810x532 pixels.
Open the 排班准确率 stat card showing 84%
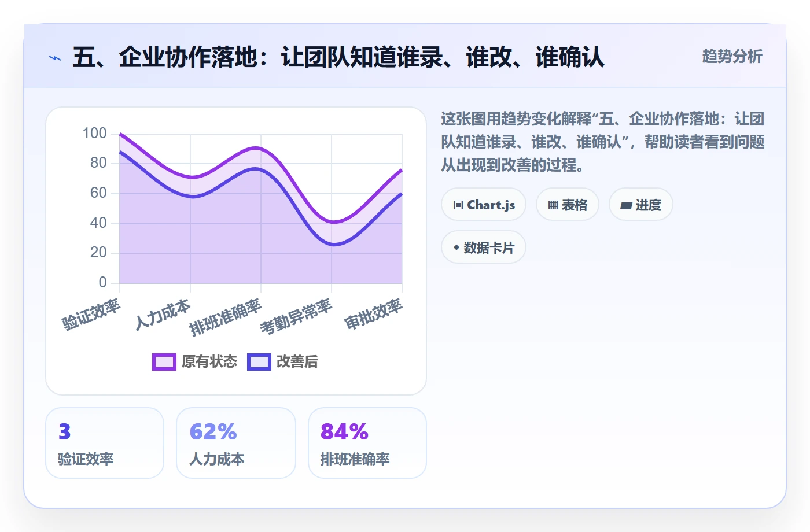367,443
